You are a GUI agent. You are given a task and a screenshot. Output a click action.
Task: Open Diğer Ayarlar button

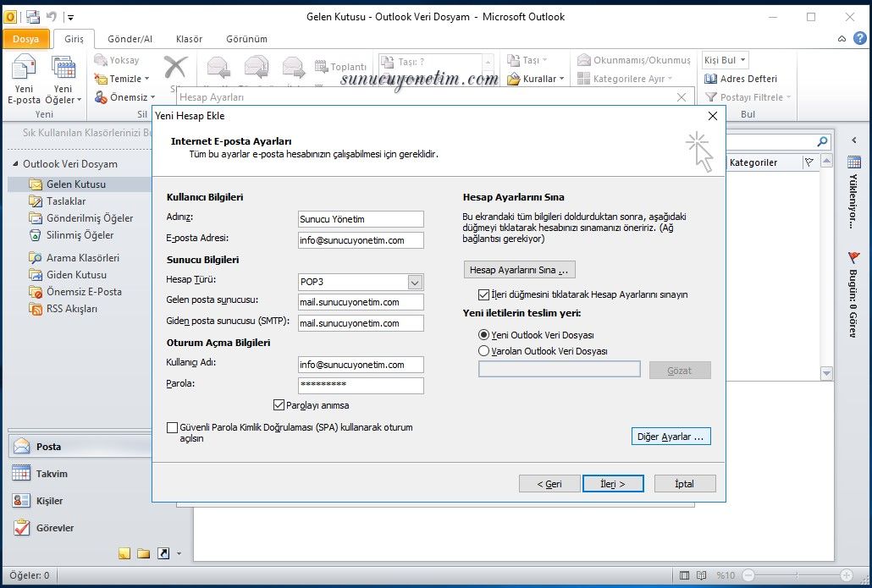[671, 437]
